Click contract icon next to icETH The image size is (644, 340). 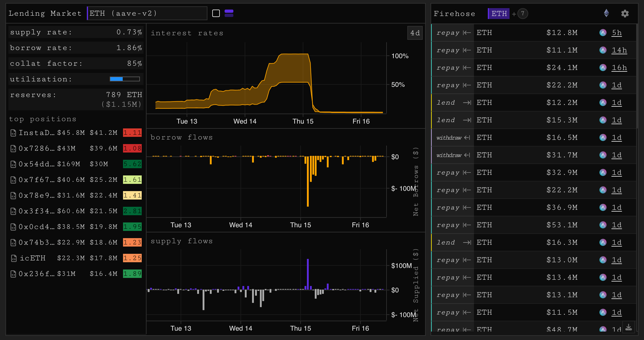(13, 258)
